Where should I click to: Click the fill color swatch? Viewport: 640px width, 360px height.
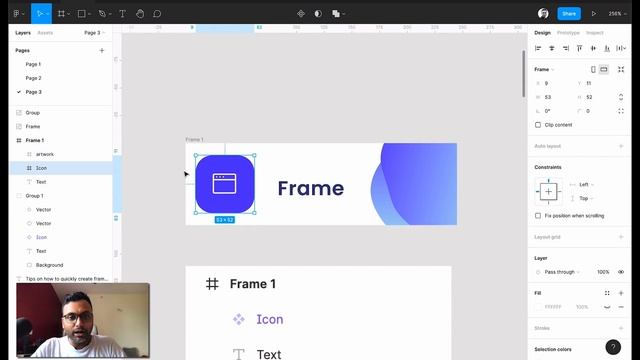(x=538, y=307)
